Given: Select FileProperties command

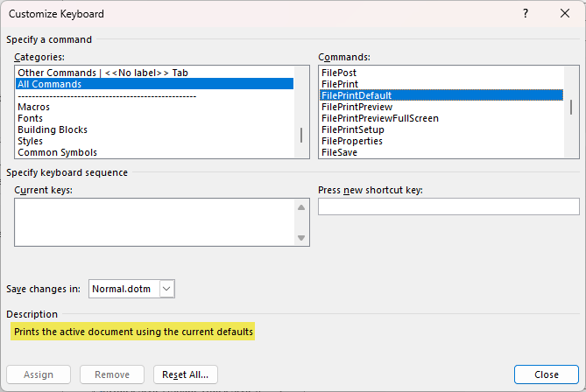Looking at the screenshot, I should pos(441,141).
